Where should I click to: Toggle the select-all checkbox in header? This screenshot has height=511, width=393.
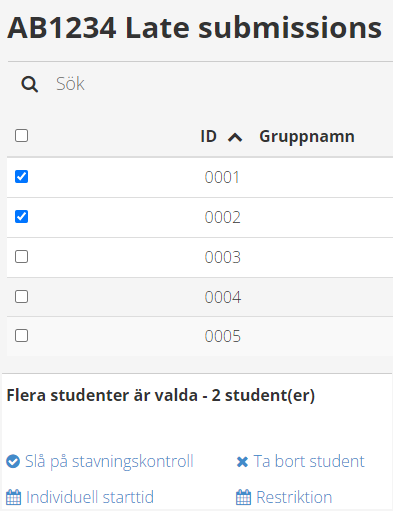21,136
